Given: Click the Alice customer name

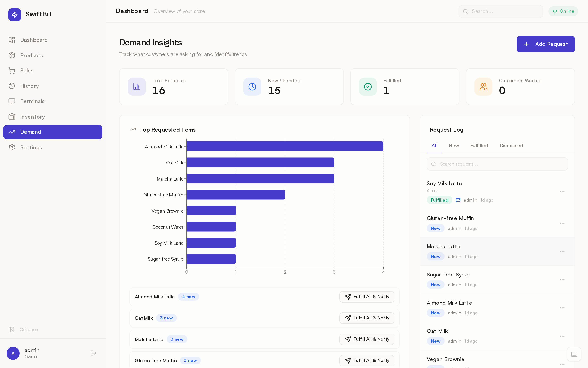Looking at the screenshot, I should coord(431,191).
